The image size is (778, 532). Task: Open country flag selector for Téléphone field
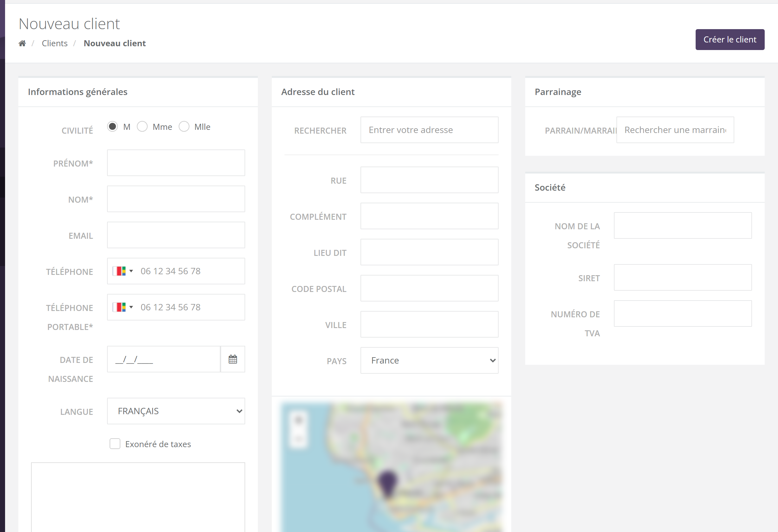(x=123, y=271)
